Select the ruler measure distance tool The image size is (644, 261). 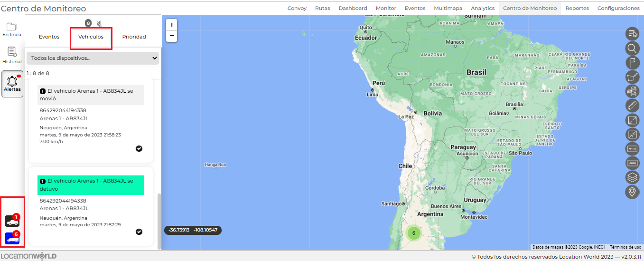[x=632, y=105]
